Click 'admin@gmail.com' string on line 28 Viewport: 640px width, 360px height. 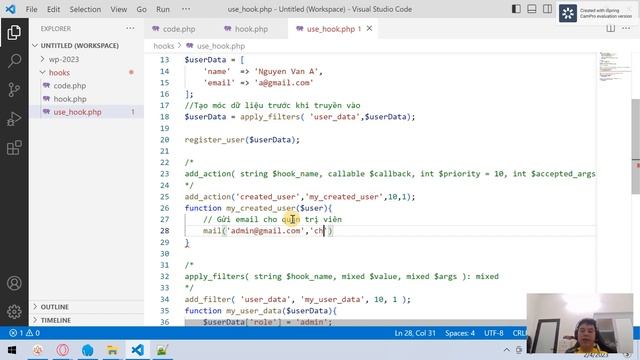[265, 231]
